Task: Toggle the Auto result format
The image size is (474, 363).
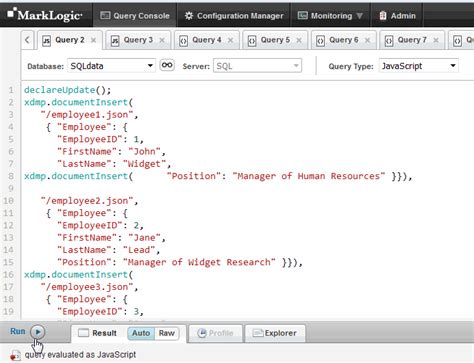Action: point(141,333)
